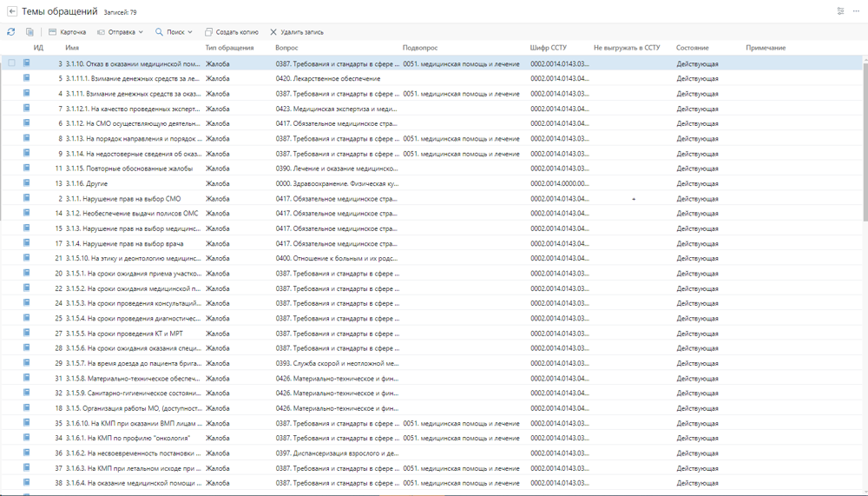The height and width of the screenshot is (496, 868).
Task: Click the record icon of row 3.1.11.1
Action: (x=27, y=78)
